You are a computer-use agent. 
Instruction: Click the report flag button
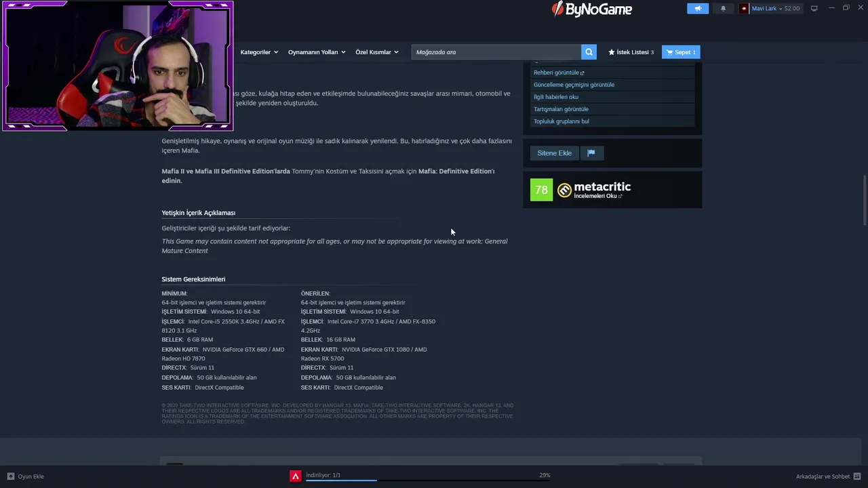click(591, 153)
